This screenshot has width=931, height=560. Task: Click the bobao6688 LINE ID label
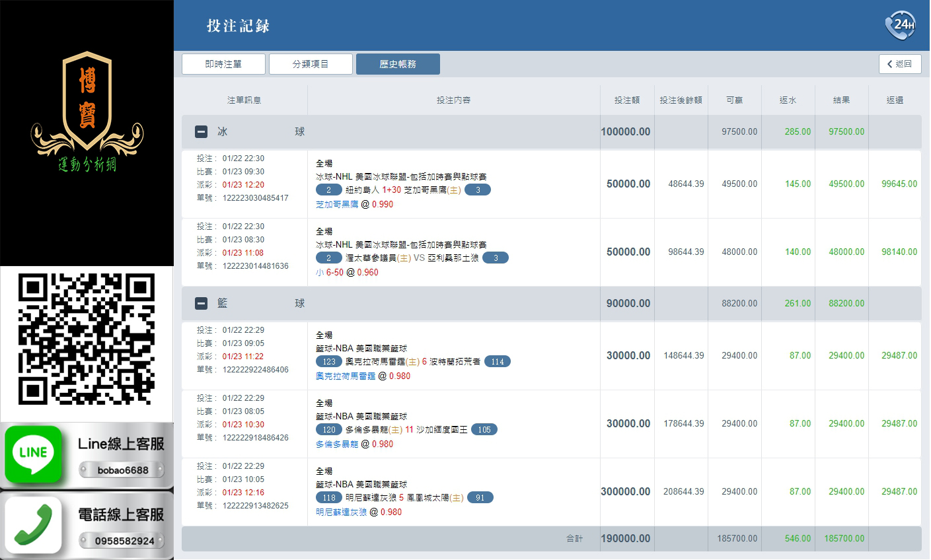(122, 470)
